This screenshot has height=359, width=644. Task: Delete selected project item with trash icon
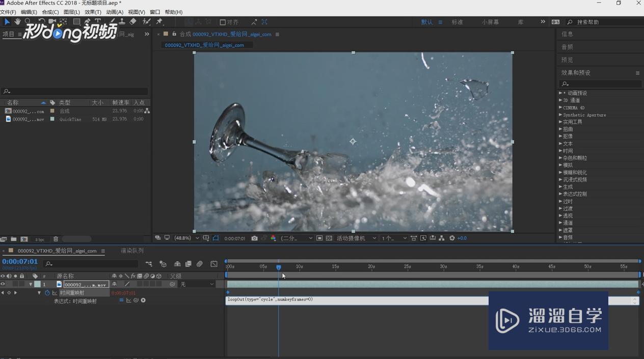coord(56,239)
